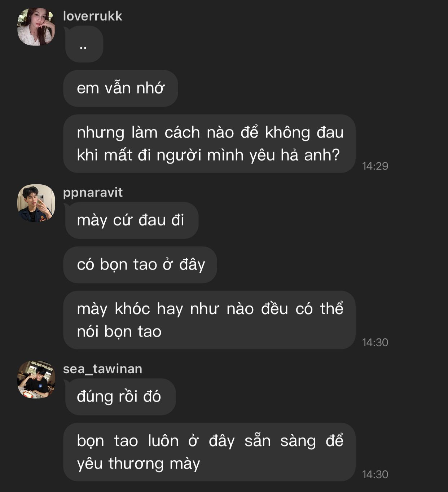Select the "có bọn tao ở đây" message
This screenshot has height=492, width=448.
[141, 265]
